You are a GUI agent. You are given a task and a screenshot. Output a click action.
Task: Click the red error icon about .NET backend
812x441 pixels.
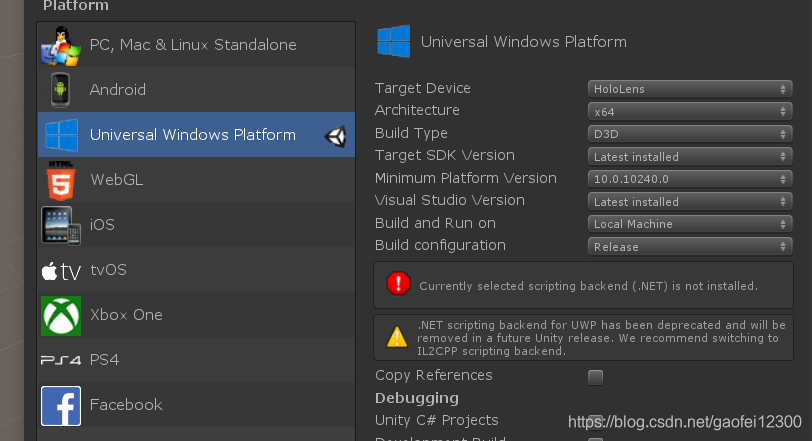[398, 284]
